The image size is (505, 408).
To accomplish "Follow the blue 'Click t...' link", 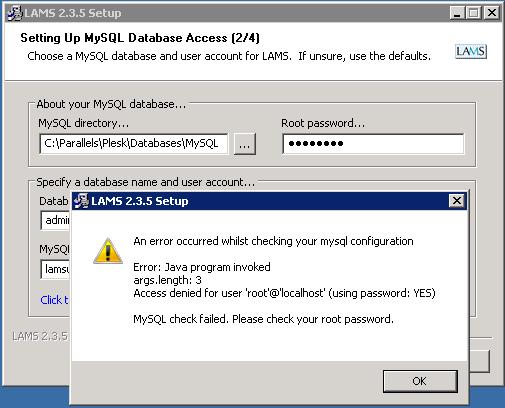I will pos(54,300).
